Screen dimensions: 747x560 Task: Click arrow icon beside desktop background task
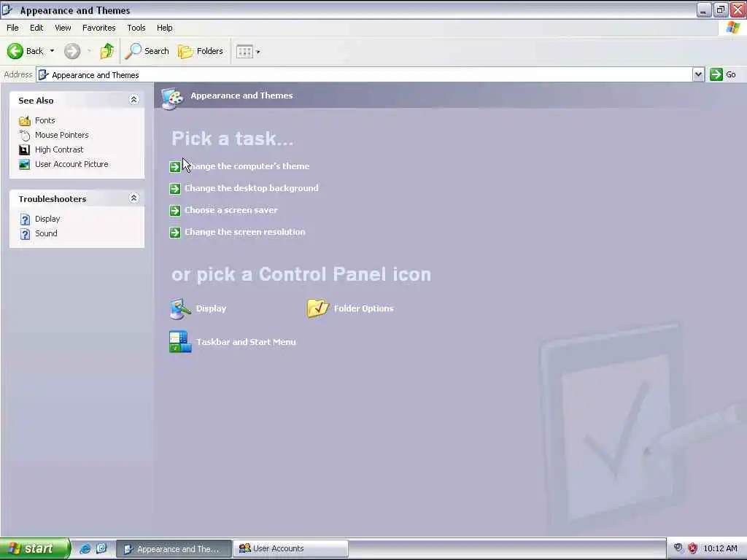175,189
